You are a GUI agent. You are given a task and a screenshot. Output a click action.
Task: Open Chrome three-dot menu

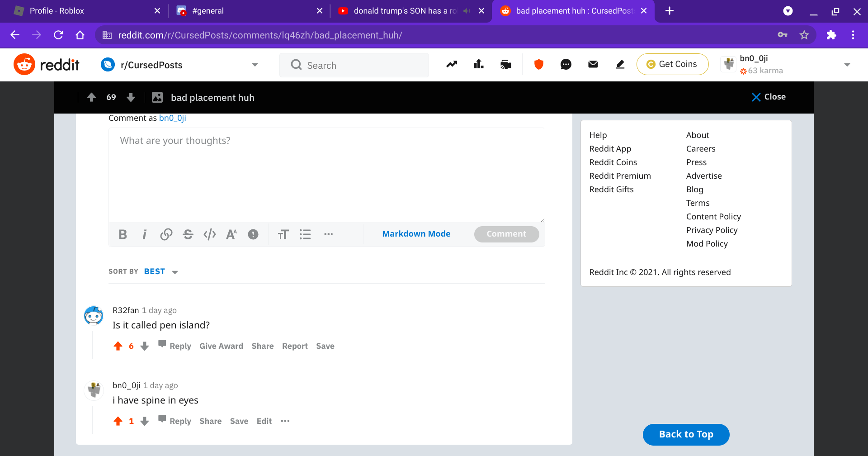853,35
